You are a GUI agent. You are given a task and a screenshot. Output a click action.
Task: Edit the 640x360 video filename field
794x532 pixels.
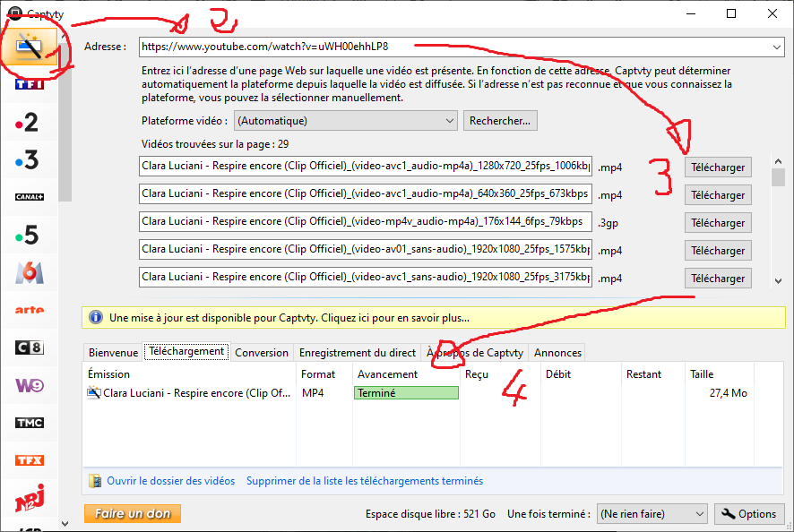tap(366, 193)
